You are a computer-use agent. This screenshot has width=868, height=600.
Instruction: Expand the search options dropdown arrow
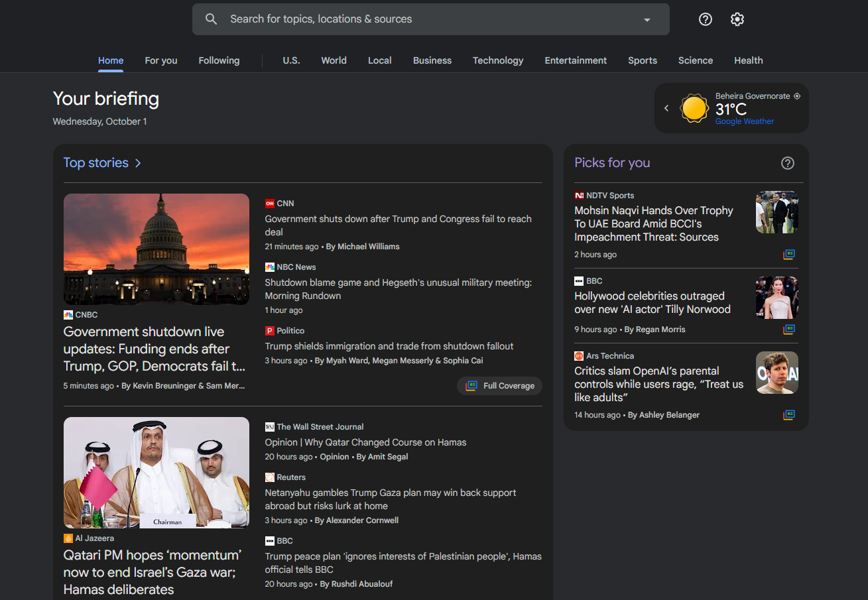point(647,20)
